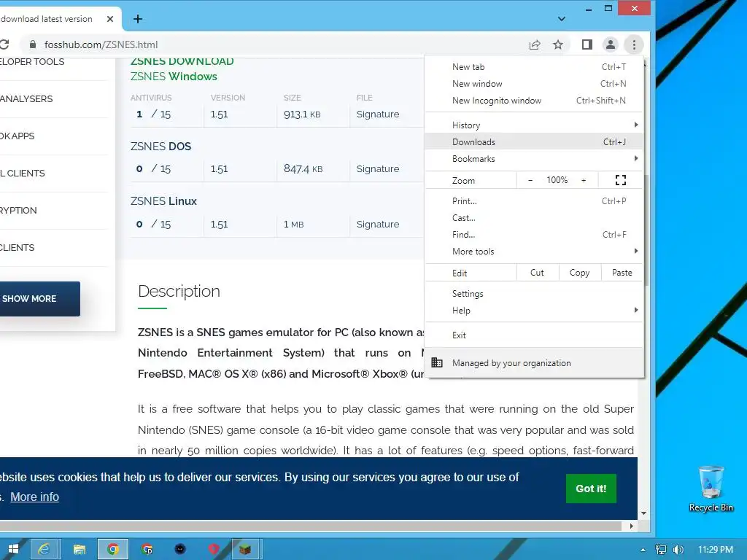Open the red shield app in taskbar
This screenshot has width=747, height=560.
coord(213,549)
